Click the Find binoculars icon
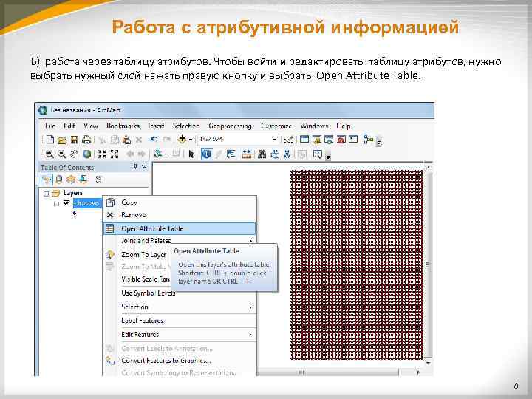532x399 pixels. tap(262, 154)
